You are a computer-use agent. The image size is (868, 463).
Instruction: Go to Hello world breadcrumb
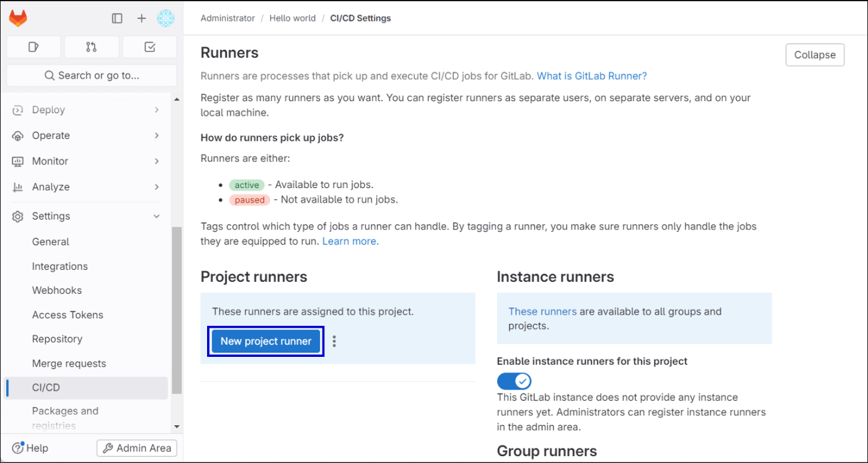pyautogui.click(x=293, y=18)
